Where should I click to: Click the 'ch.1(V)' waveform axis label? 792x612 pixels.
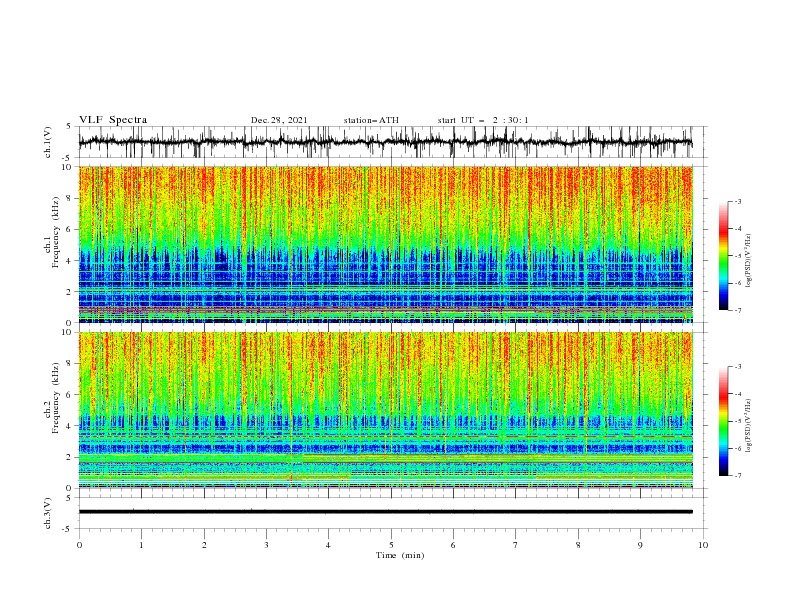click(48, 142)
